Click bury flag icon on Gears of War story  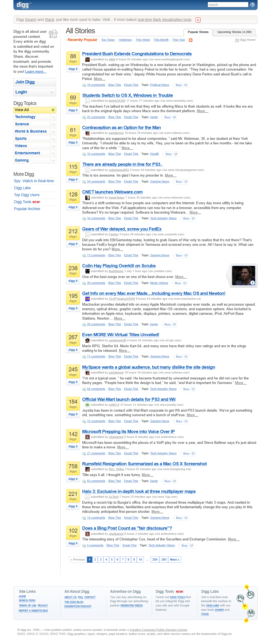186,256
